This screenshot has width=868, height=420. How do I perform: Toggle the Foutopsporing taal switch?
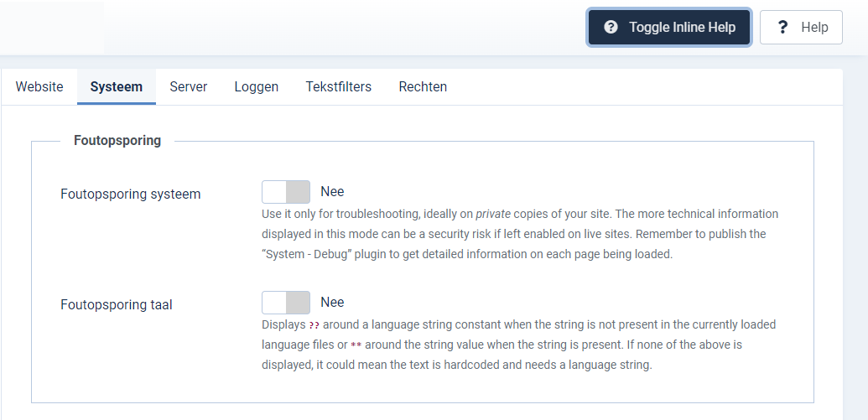[x=286, y=303]
